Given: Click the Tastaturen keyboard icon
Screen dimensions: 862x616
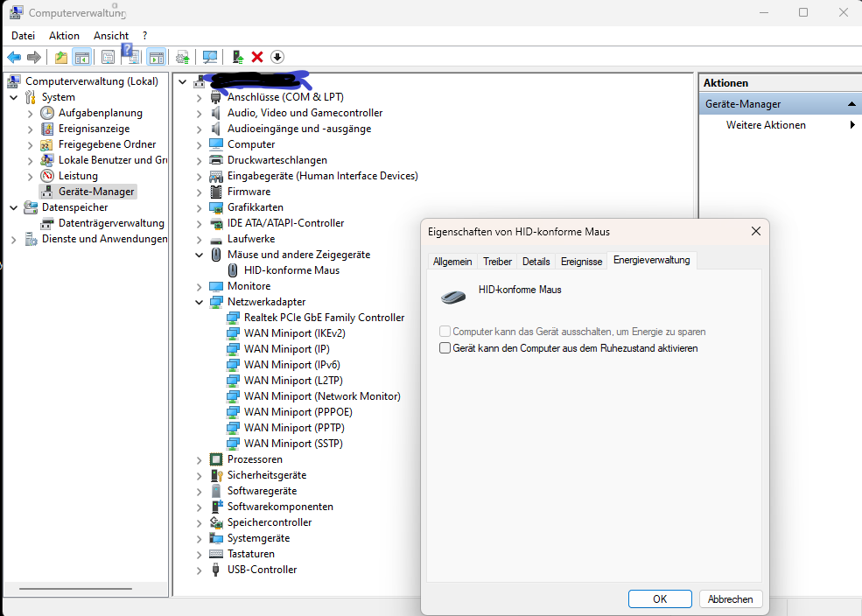Looking at the screenshot, I should point(216,554).
